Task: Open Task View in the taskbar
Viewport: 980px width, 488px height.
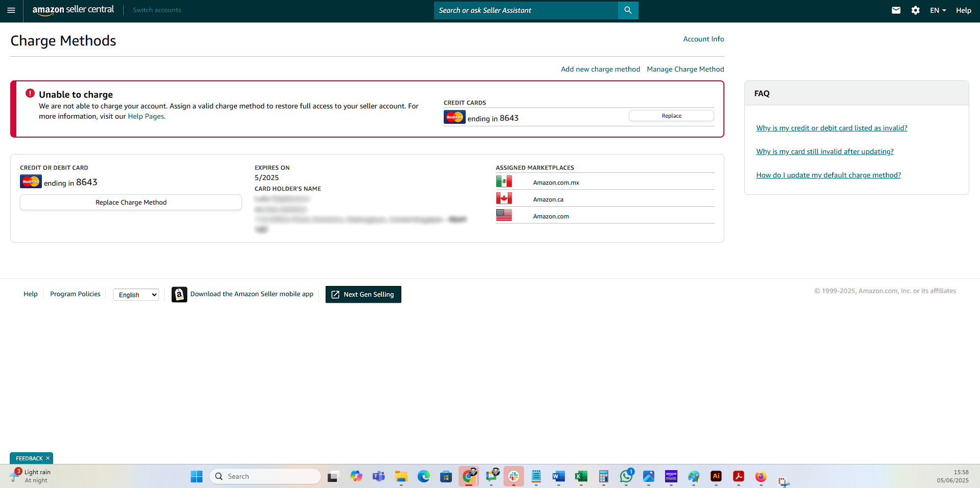Action: click(x=333, y=477)
